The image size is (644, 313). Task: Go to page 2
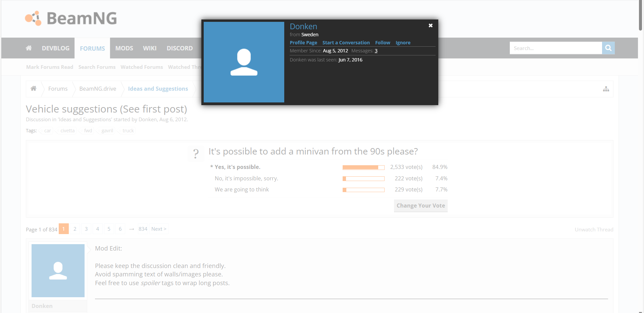click(75, 229)
